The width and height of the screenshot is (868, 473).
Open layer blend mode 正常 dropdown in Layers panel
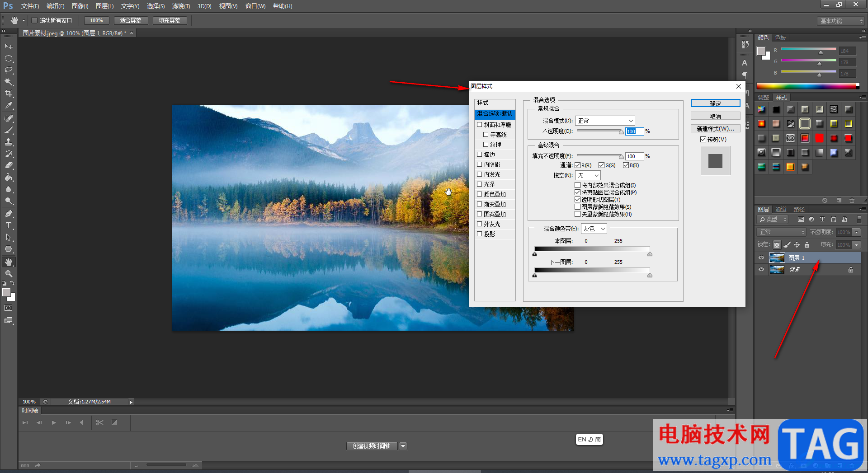pyautogui.click(x=781, y=232)
